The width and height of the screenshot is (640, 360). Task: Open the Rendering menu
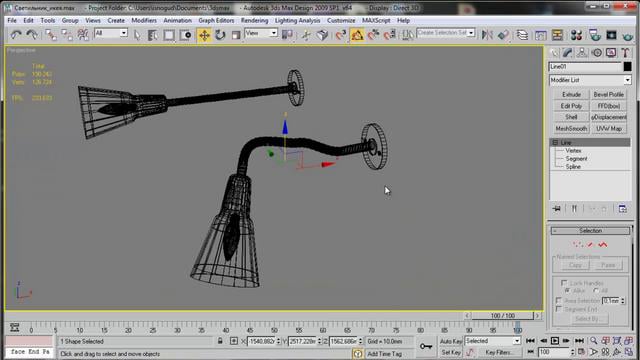(x=254, y=20)
